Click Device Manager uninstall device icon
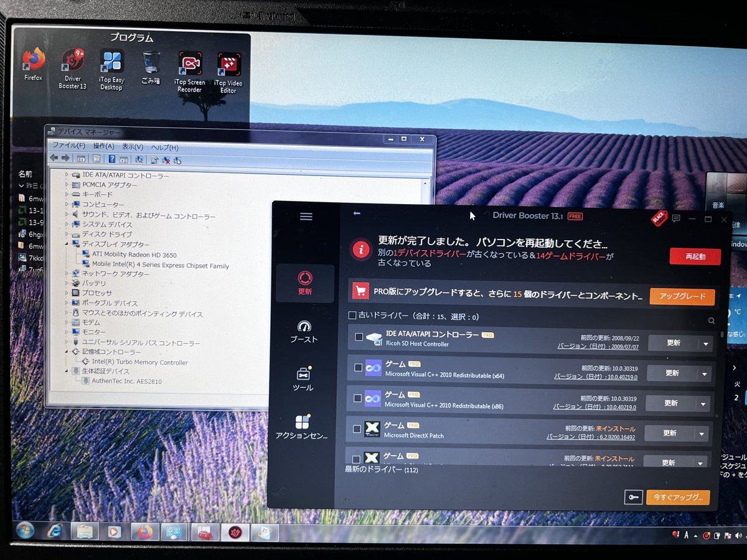The width and height of the screenshot is (747, 560). [x=166, y=160]
